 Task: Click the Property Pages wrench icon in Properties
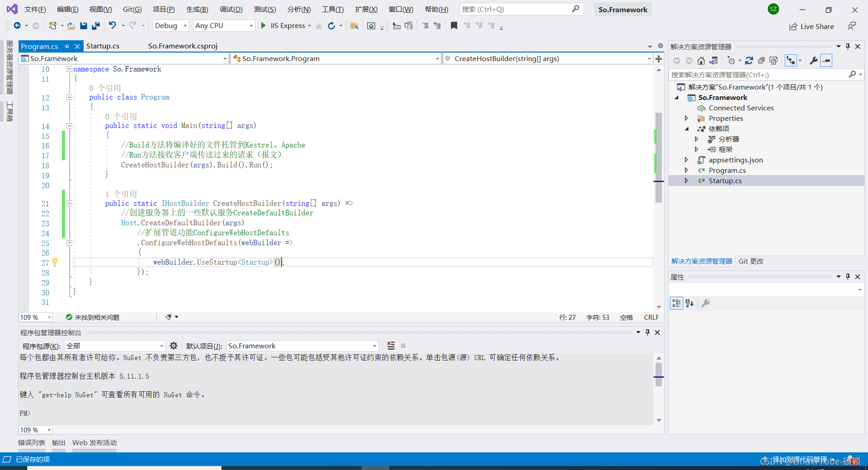[705, 303]
